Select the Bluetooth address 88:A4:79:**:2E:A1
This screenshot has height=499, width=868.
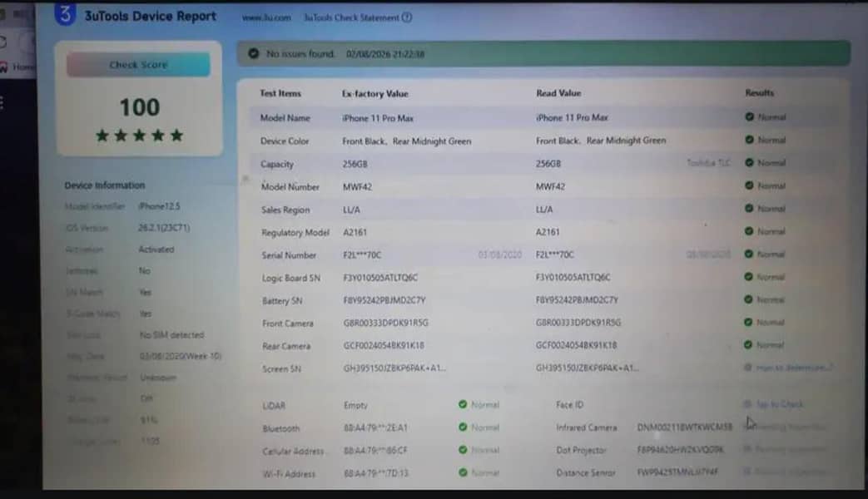point(375,427)
